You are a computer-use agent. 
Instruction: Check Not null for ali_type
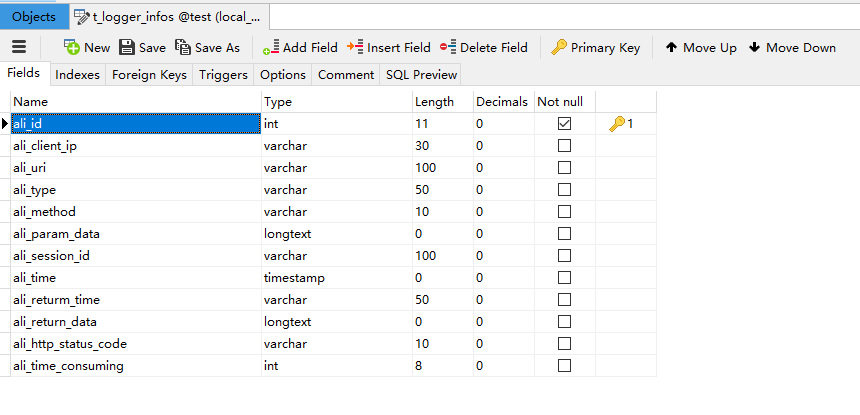coord(564,190)
